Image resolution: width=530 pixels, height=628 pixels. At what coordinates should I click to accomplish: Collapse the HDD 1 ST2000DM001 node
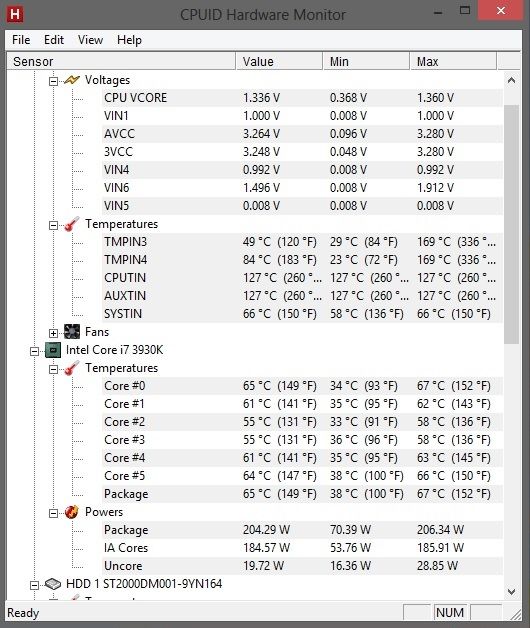(x=34, y=585)
